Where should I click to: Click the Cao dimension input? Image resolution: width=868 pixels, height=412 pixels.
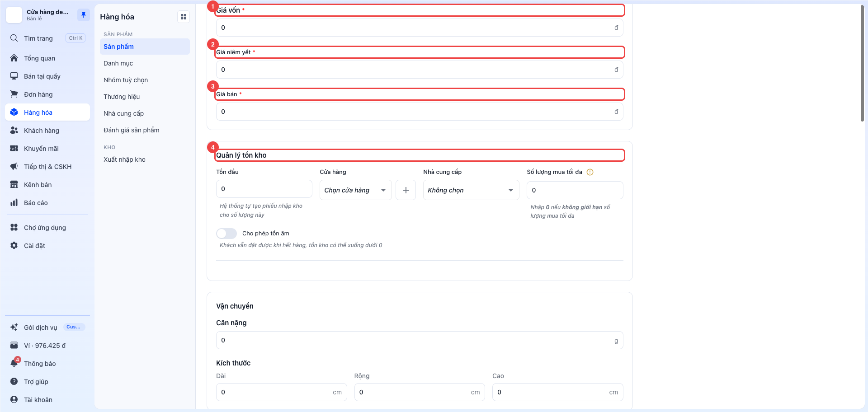[557, 392]
